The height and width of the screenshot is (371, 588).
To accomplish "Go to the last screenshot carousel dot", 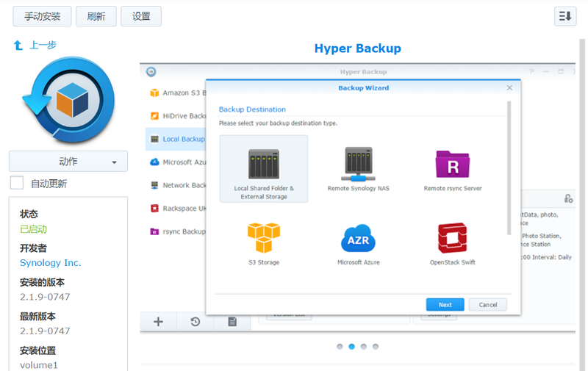I will click(376, 346).
